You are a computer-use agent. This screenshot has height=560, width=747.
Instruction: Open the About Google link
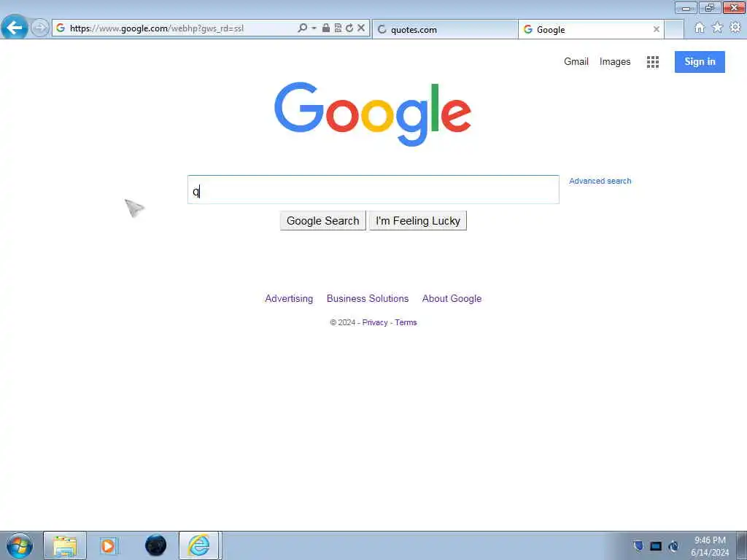(452, 298)
